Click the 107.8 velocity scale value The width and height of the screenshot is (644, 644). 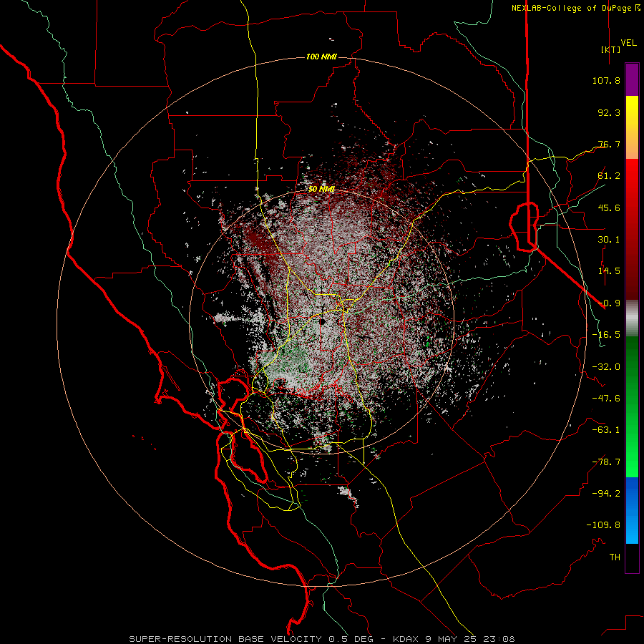point(606,80)
